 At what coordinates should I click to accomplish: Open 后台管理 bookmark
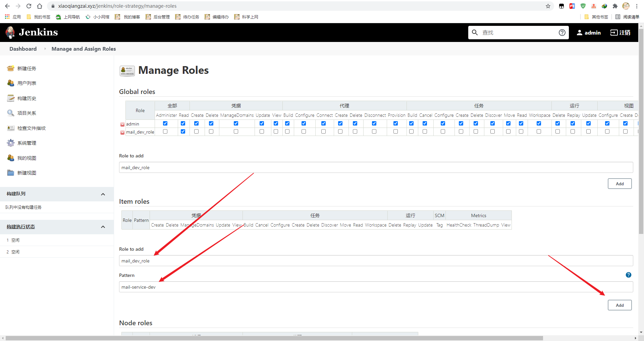(158, 17)
